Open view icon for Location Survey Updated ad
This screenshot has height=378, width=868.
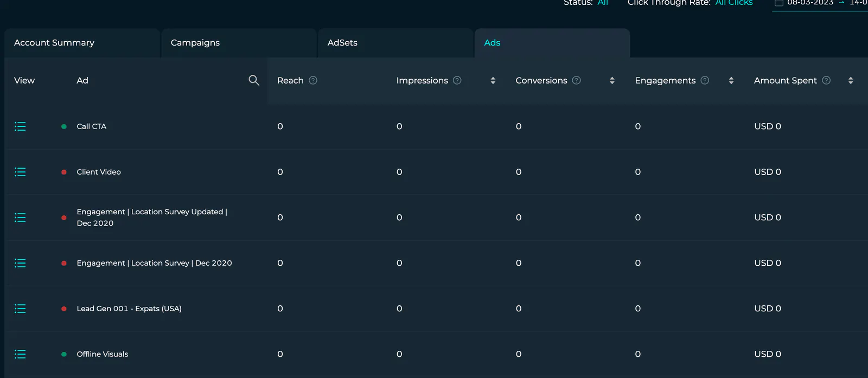point(20,217)
